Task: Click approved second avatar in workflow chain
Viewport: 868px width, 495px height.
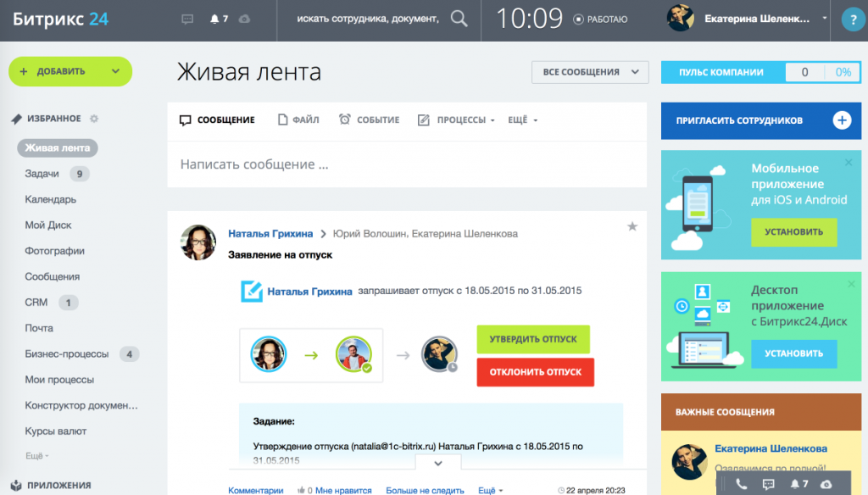Action: (353, 354)
